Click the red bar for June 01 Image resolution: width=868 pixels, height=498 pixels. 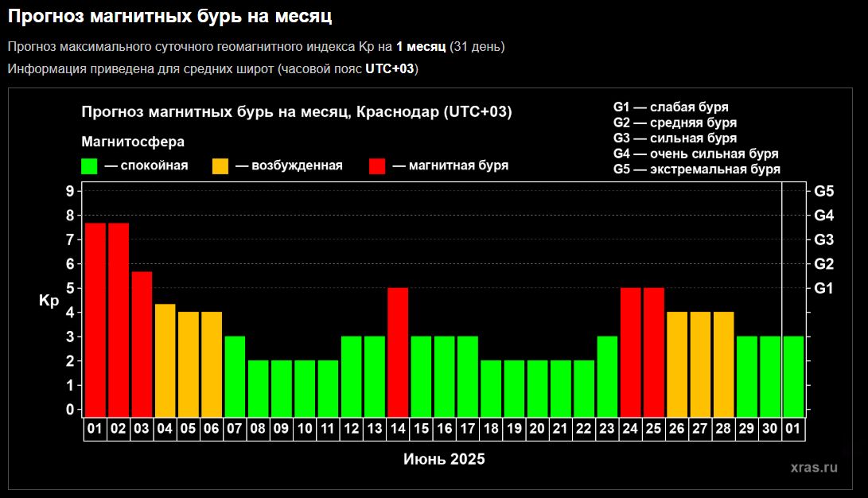tap(95, 318)
